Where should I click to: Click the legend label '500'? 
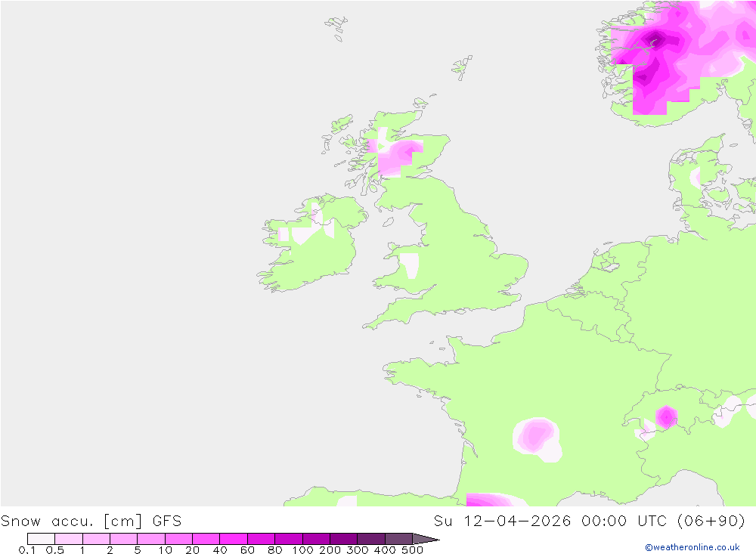pyautogui.click(x=412, y=549)
